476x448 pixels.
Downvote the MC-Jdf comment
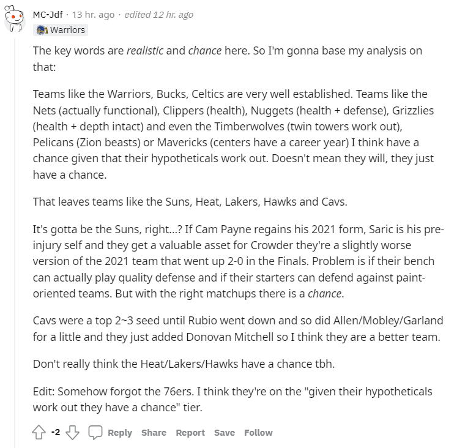click(x=73, y=432)
